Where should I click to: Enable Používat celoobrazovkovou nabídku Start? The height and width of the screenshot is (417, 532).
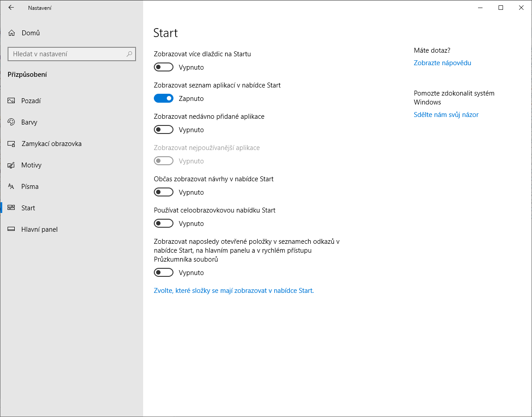coord(164,224)
